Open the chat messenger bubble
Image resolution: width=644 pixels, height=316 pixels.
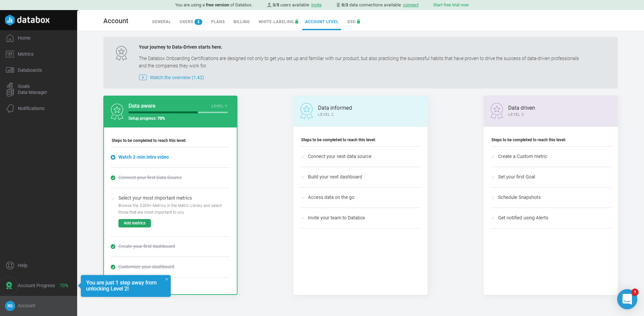(627, 299)
